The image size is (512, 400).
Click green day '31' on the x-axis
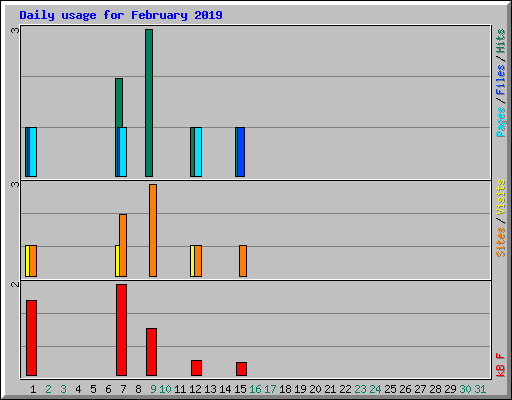tap(480, 389)
